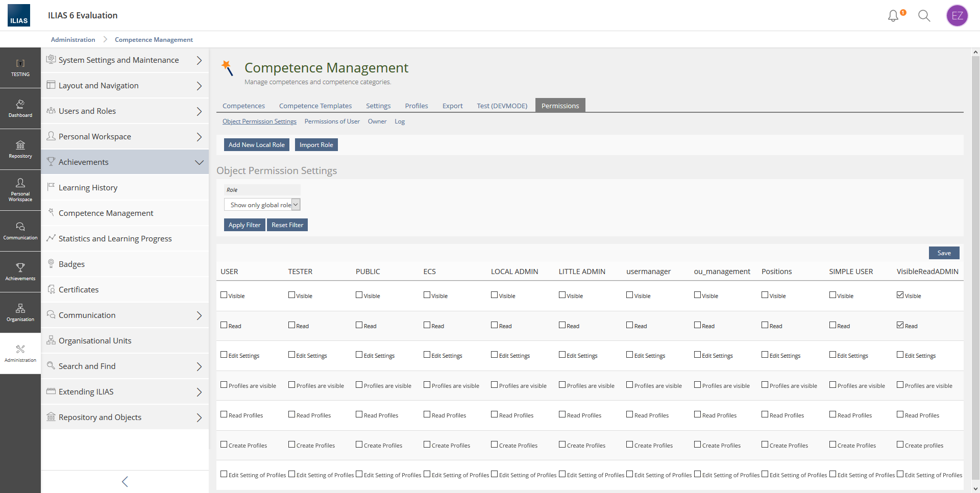Open the Competence Templates tab
Image resolution: width=980 pixels, height=493 pixels.
[x=315, y=106]
